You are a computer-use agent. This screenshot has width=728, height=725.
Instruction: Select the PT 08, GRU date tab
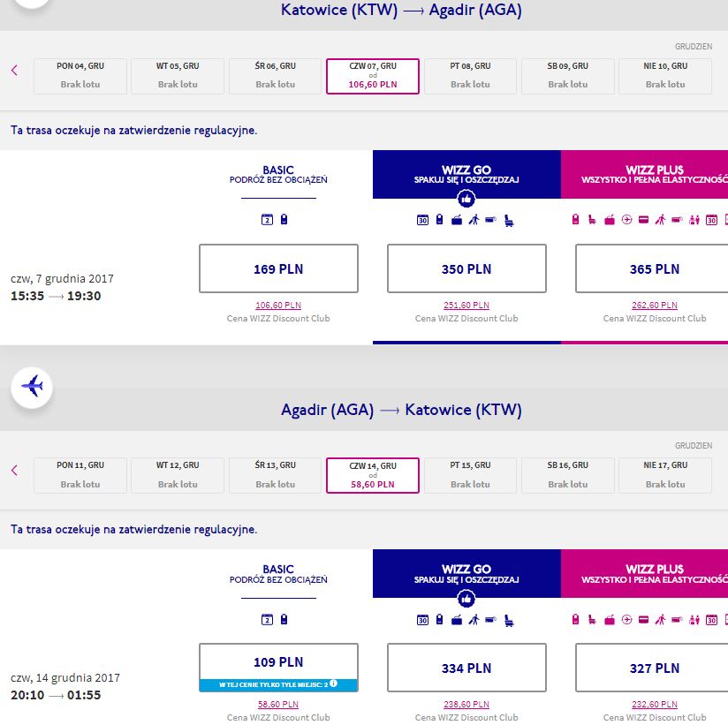click(x=470, y=76)
